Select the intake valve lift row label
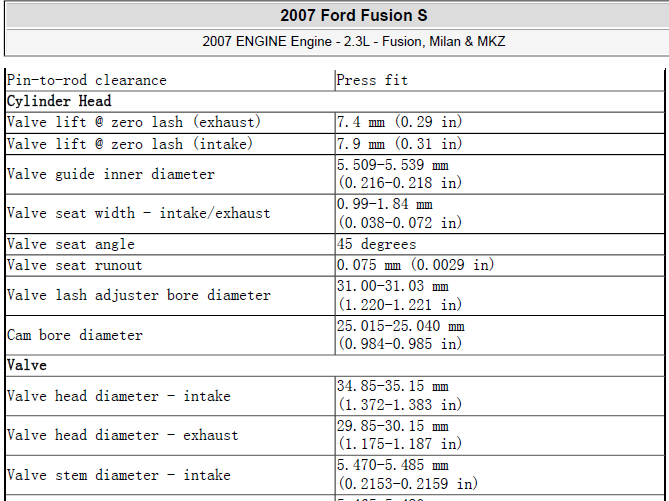Viewport: 669px width, 501px height. coord(130,143)
